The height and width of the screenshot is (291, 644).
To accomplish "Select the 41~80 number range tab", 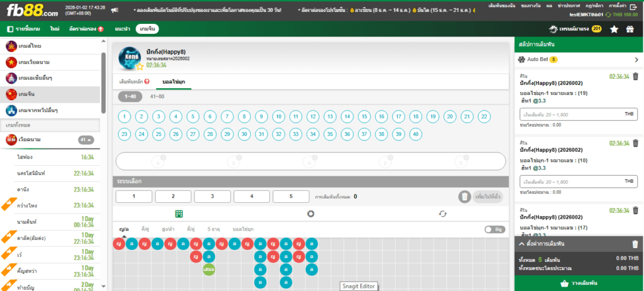I will click(157, 97).
